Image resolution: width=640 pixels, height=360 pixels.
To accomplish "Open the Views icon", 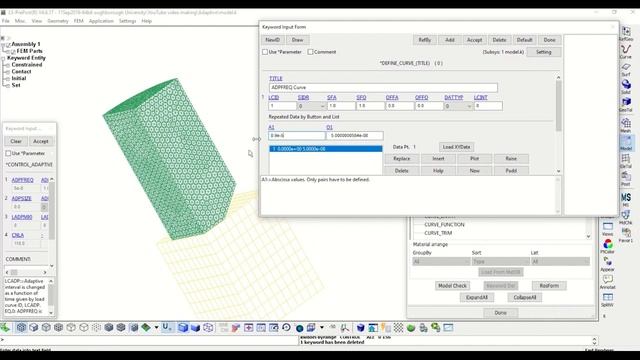I will click(607, 229).
